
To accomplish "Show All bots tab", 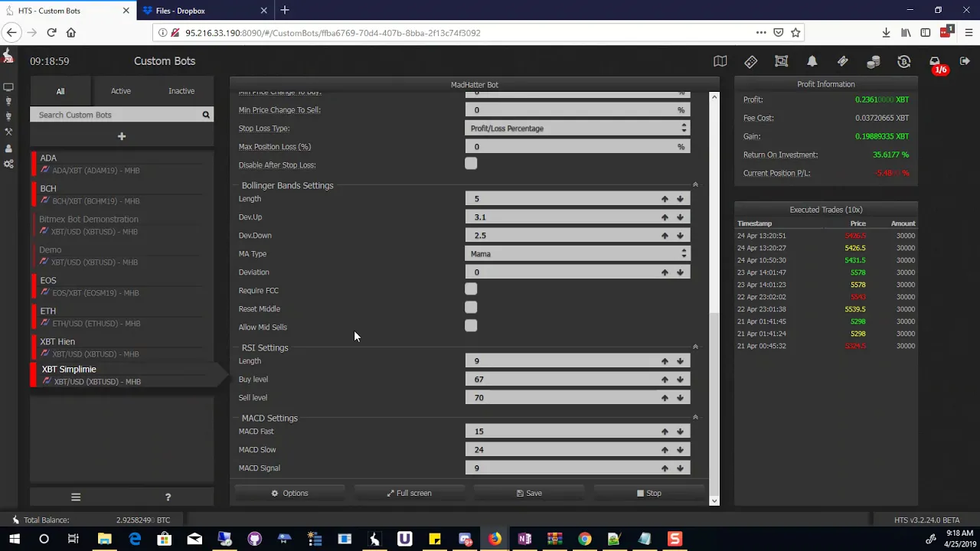I will (60, 91).
